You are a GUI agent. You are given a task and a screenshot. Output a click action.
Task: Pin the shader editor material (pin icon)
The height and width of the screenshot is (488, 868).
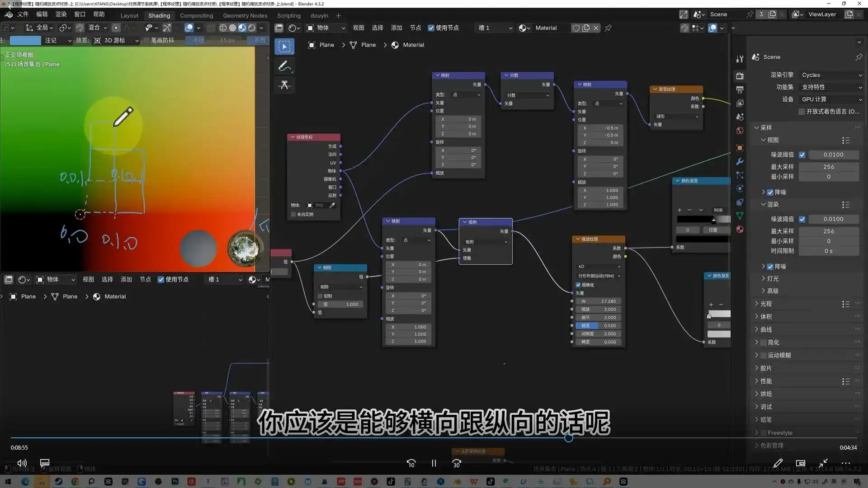pos(608,28)
